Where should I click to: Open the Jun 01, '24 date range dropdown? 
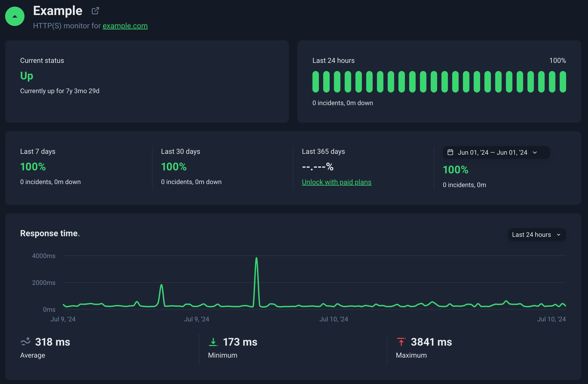[x=496, y=153]
